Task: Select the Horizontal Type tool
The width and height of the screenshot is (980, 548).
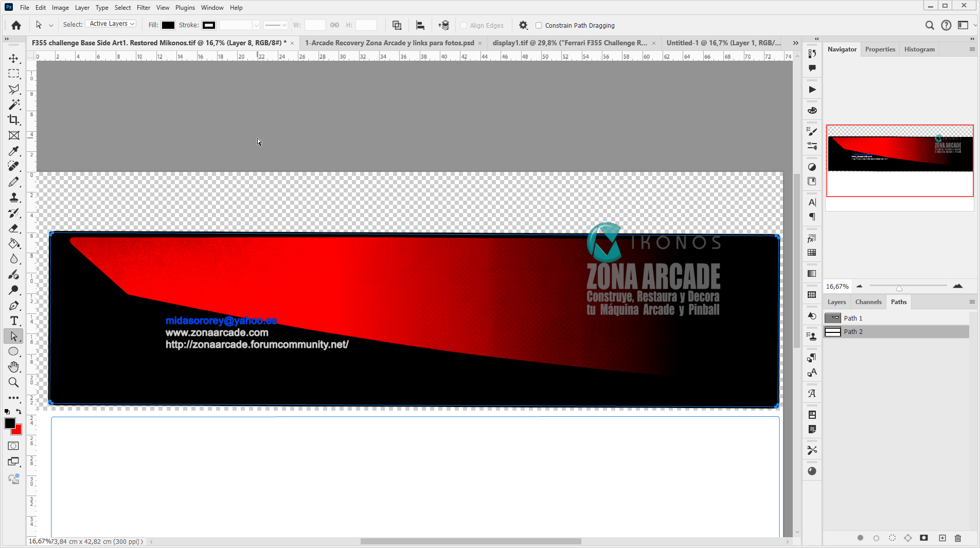Action: [x=14, y=321]
